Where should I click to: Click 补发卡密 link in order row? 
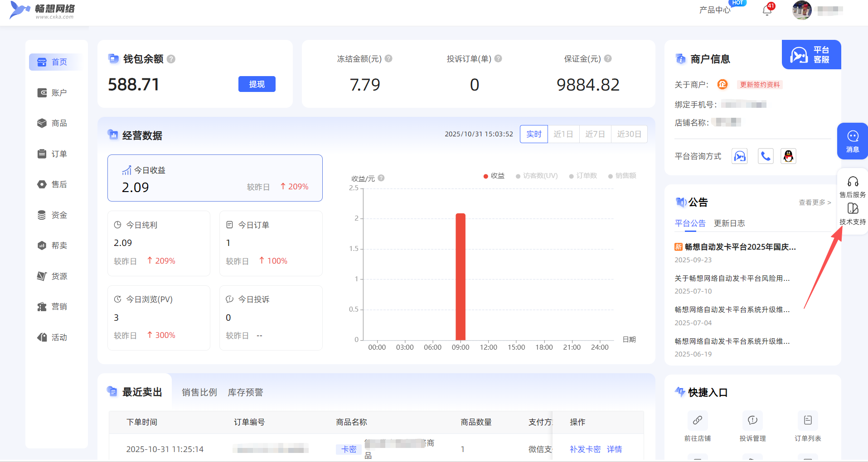pyautogui.click(x=585, y=449)
